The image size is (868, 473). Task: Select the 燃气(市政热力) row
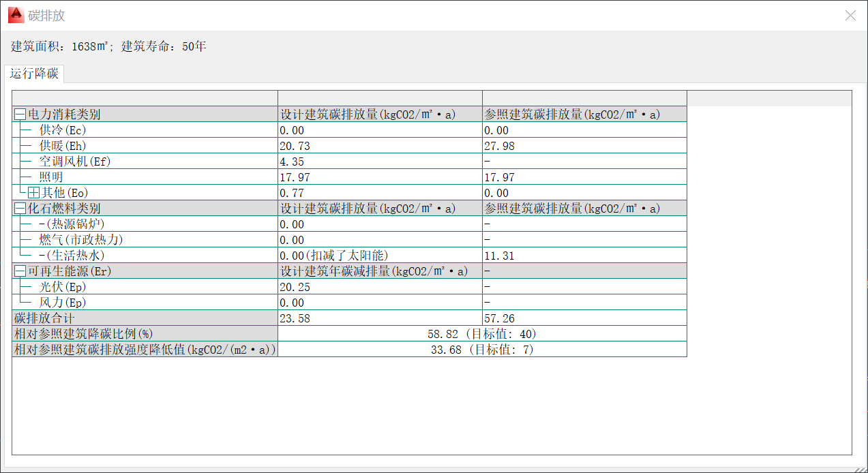(81, 240)
